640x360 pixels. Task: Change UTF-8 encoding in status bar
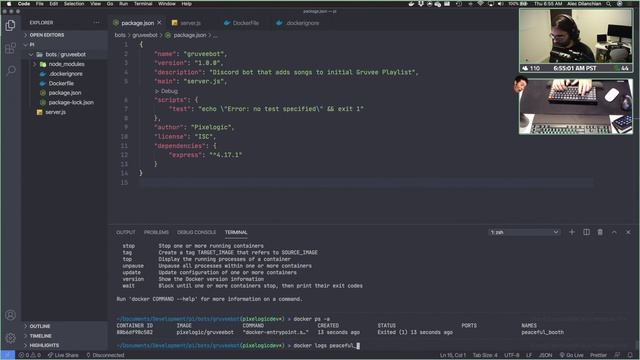coord(511,355)
